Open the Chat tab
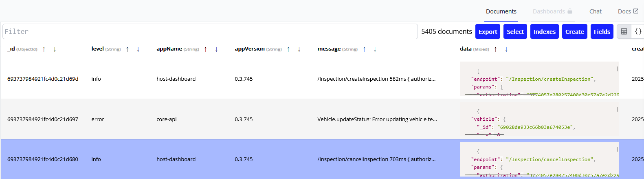 [595, 11]
